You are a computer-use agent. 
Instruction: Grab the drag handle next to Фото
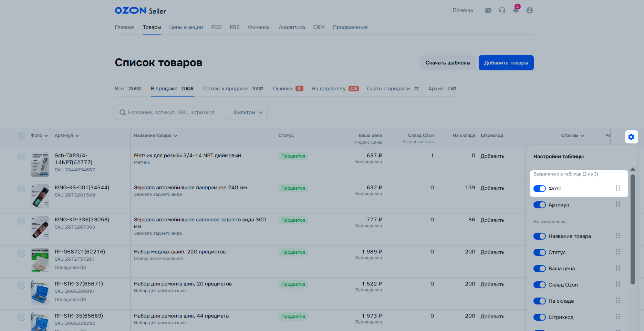click(617, 188)
